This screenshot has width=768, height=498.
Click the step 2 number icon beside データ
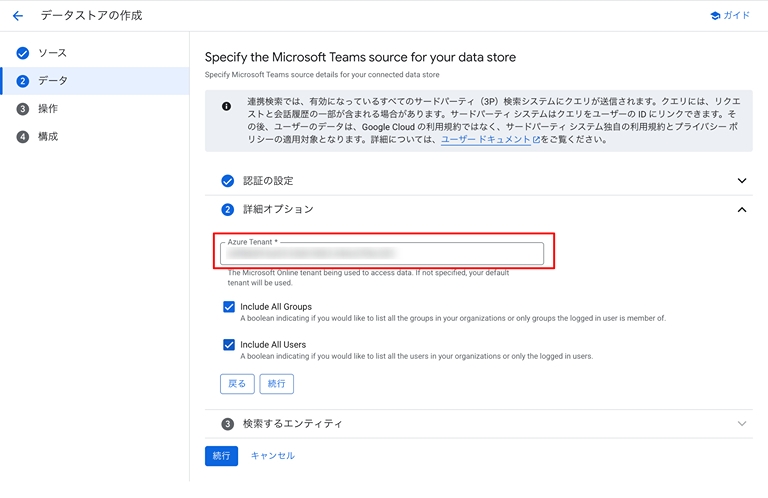point(23,81)
